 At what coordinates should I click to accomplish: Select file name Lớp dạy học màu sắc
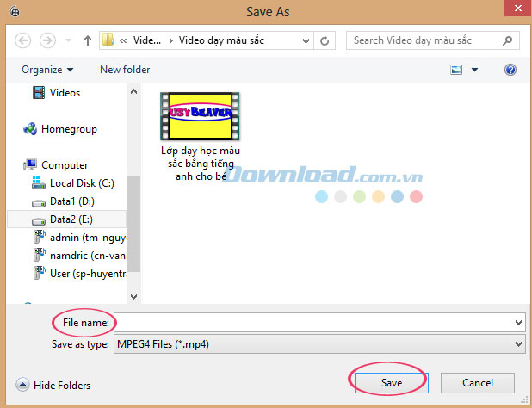click(201, 164)
